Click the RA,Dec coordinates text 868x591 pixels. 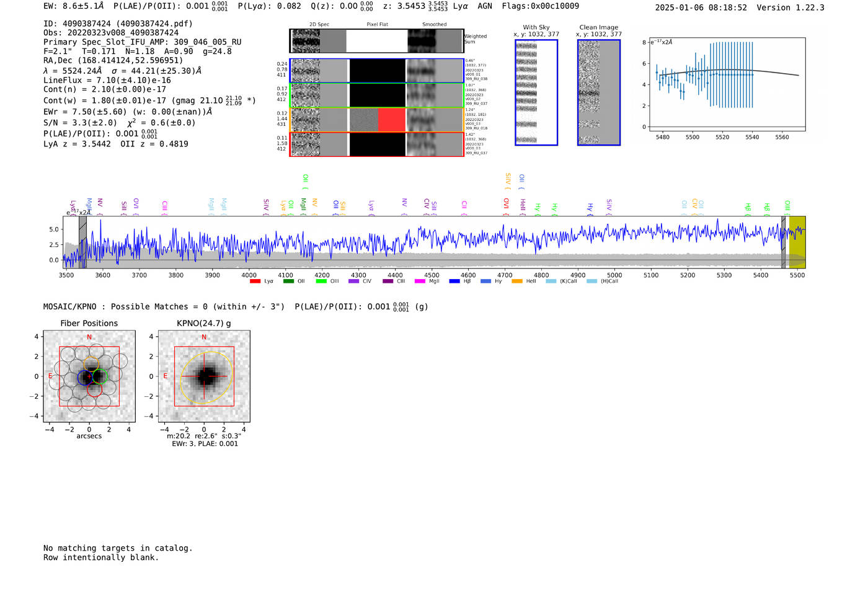pyautogui.click(x=113, y=61)
